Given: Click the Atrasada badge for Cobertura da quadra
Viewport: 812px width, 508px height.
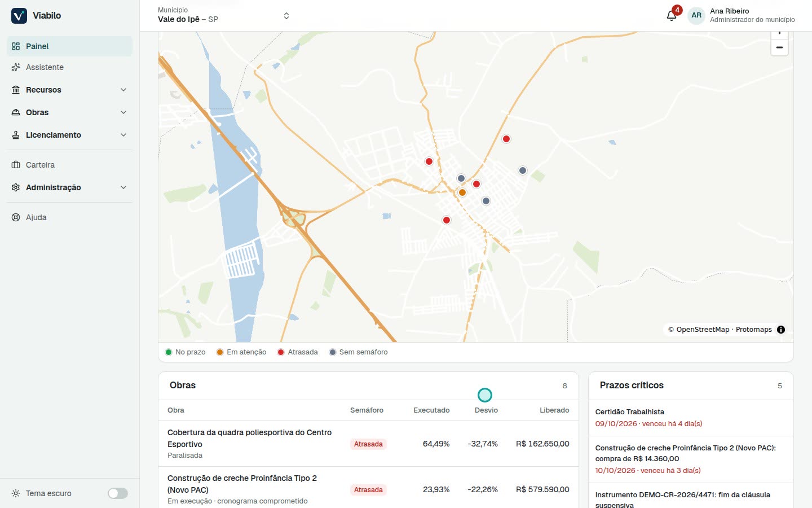Looking at the screenshot, I should pyautogui.click(x=368, y=444).
